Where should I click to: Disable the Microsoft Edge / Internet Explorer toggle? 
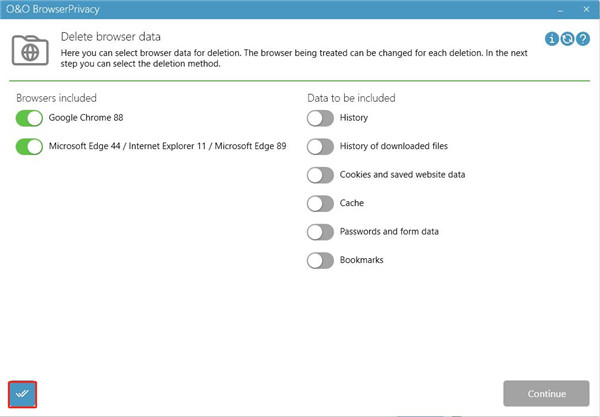click(x=29, y=146)
